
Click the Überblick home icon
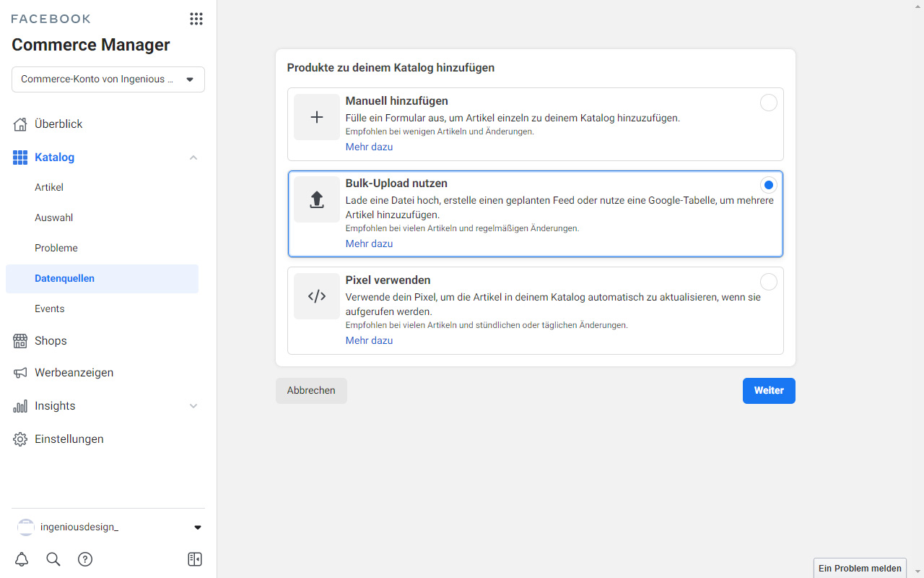click(x=20, y=124)
